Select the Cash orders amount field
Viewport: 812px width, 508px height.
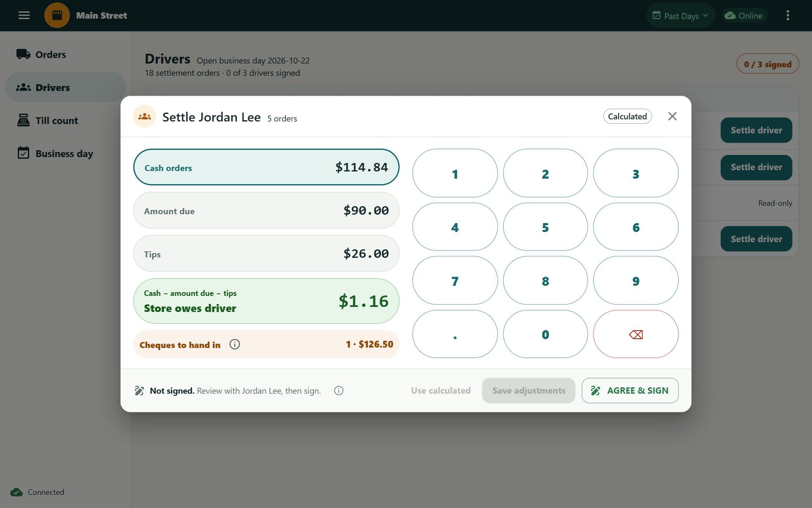click(x=266, y=167)
